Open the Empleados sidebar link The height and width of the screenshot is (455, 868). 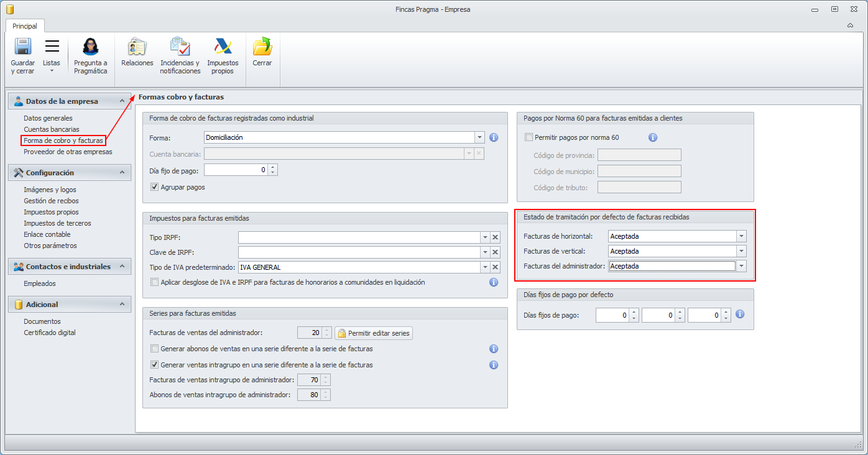(40, 283)
